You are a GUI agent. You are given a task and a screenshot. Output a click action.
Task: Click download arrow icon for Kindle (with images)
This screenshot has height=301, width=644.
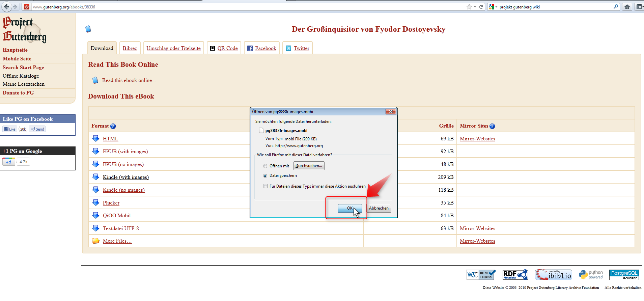(x=96, y=177)
